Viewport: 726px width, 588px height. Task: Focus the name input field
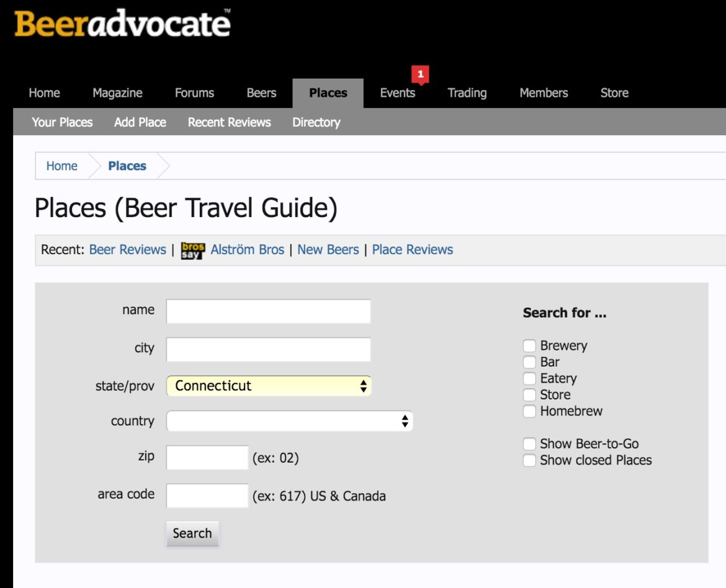tap(269, 311)
